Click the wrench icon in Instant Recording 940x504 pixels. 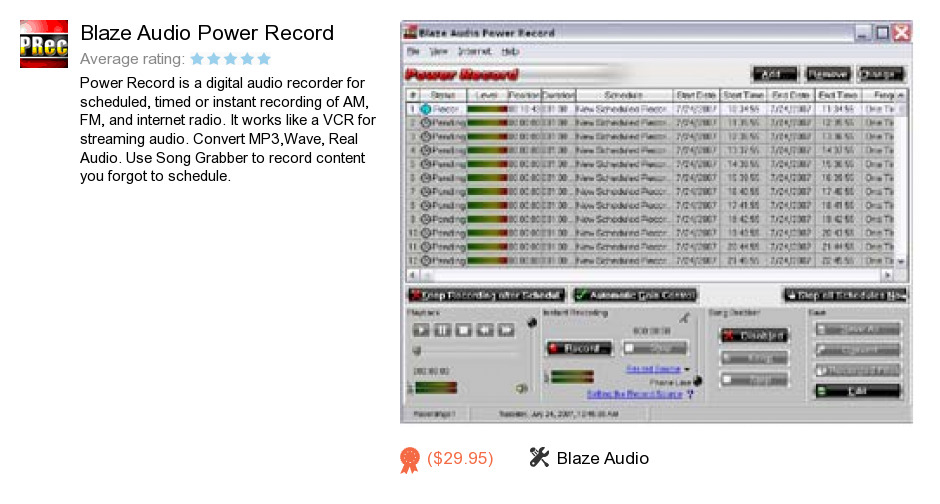pos(684,318)
